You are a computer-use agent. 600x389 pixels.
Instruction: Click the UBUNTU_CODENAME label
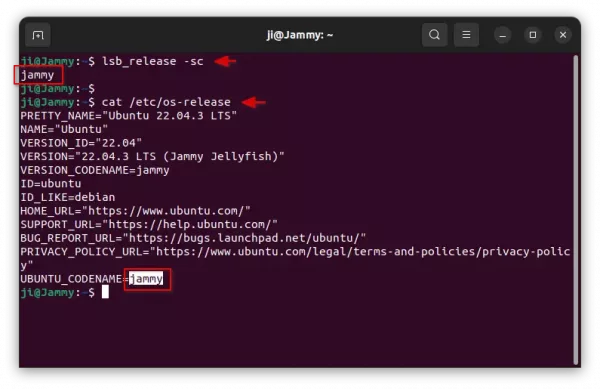[71, 279]
